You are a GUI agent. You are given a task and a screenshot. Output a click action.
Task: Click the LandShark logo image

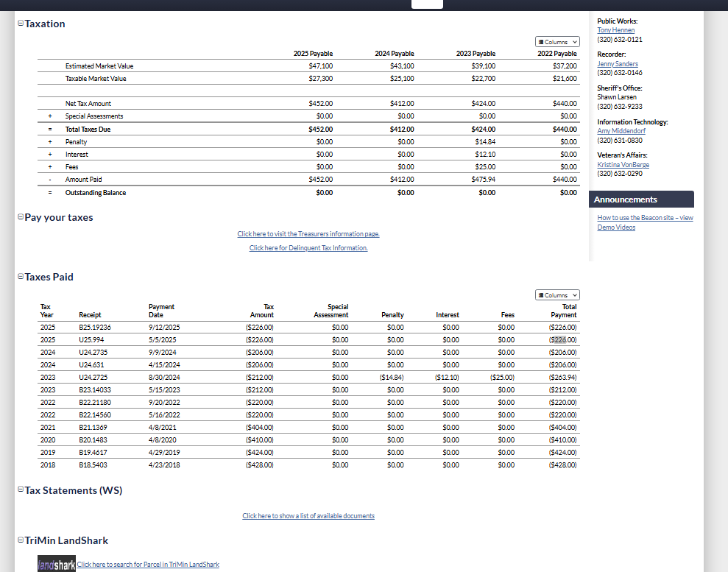coord(57,564)
